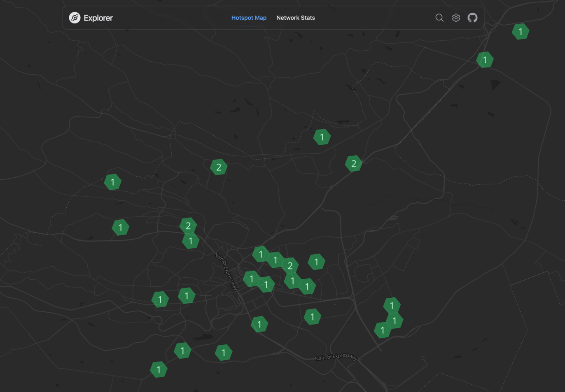The image size is (565, 392).
Task: Select the southernmost hexagon labeled 1
Action: coord(159,370)
